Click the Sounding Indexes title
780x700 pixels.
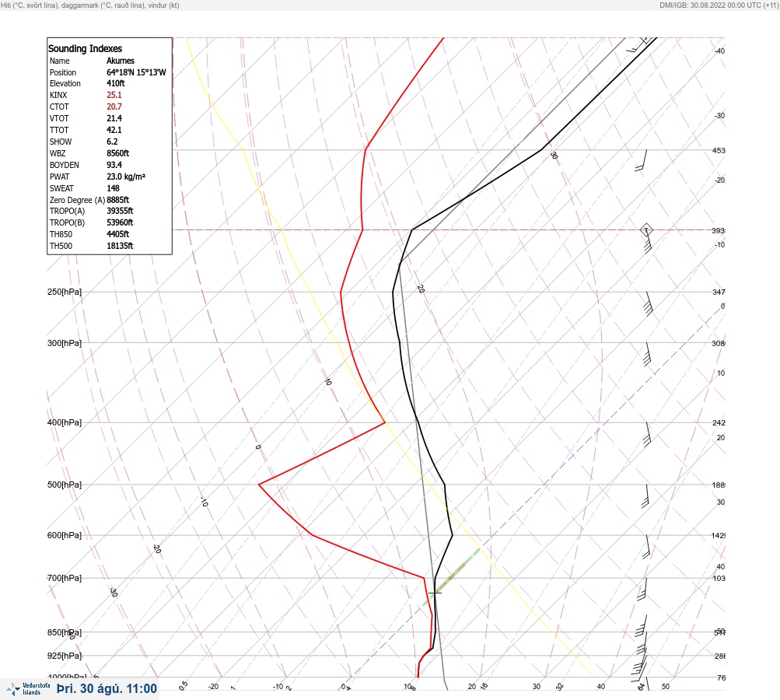(x=85, y=49)
